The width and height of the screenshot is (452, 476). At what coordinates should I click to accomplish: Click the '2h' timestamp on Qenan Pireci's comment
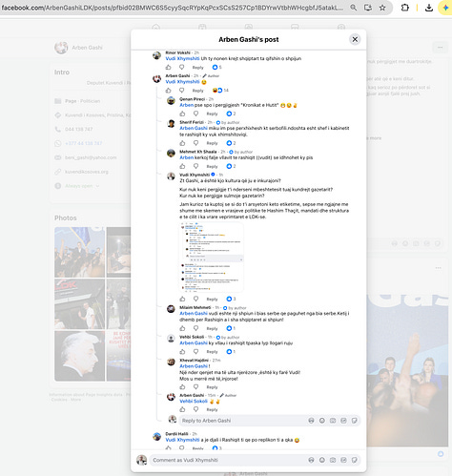211,99
